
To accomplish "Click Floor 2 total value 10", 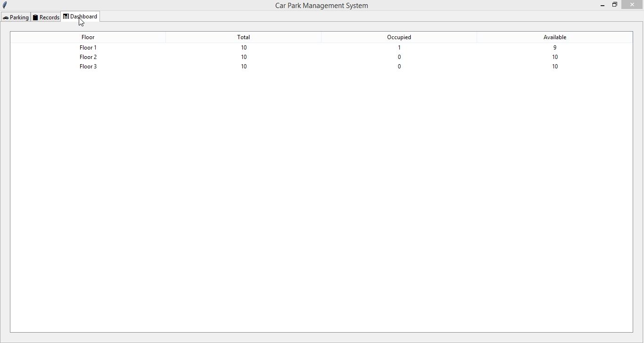I will pos(244,57).
